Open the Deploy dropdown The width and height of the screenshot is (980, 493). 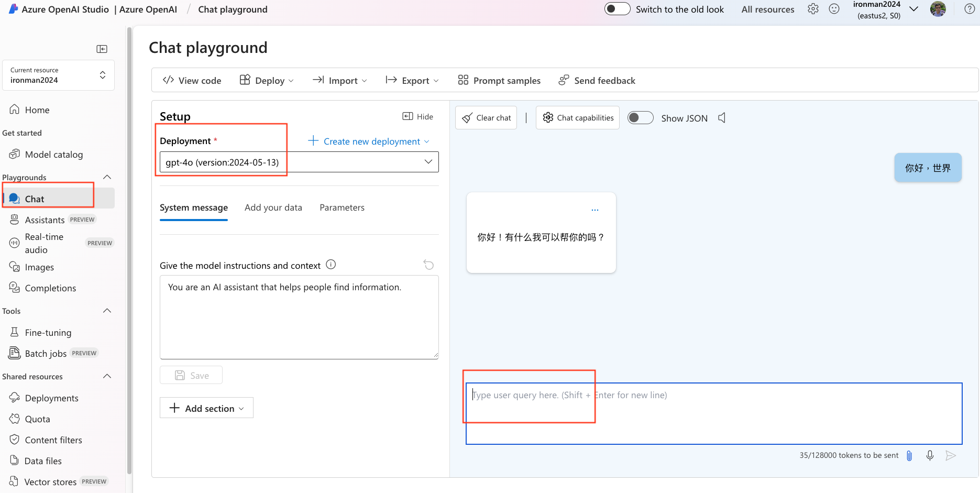[267, 80]
